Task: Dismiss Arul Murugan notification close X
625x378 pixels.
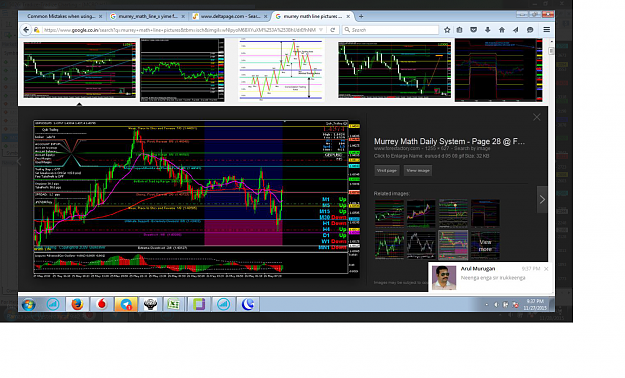Action: tap(546, 269)
